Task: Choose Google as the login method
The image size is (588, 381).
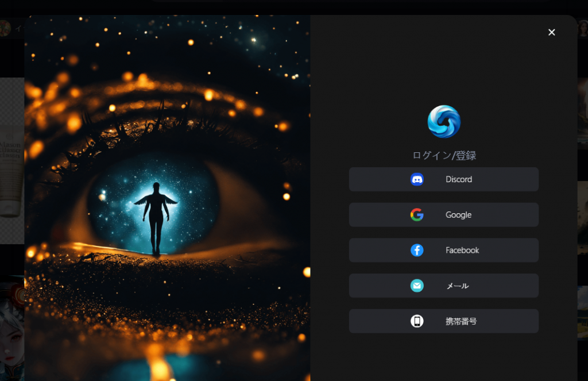Action: 444,215
